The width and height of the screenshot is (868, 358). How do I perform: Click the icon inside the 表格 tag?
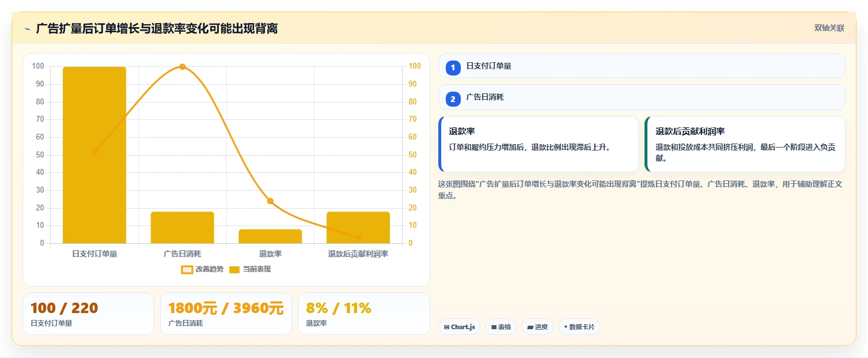494,327
